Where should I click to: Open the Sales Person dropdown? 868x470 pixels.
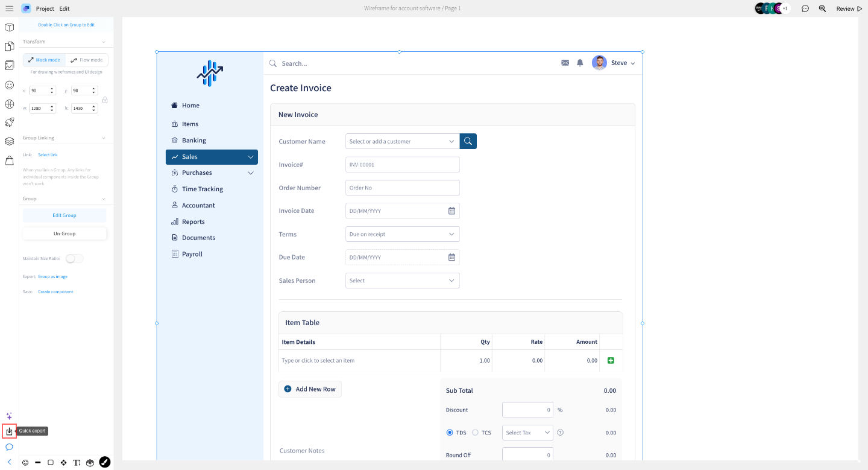tap(402, 281)
